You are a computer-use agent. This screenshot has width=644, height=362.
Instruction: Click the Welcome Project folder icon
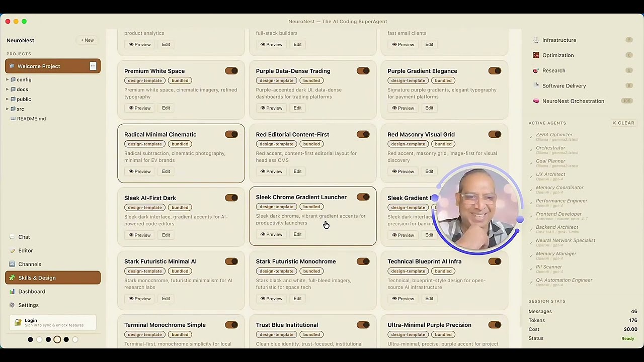coord(12,66)
